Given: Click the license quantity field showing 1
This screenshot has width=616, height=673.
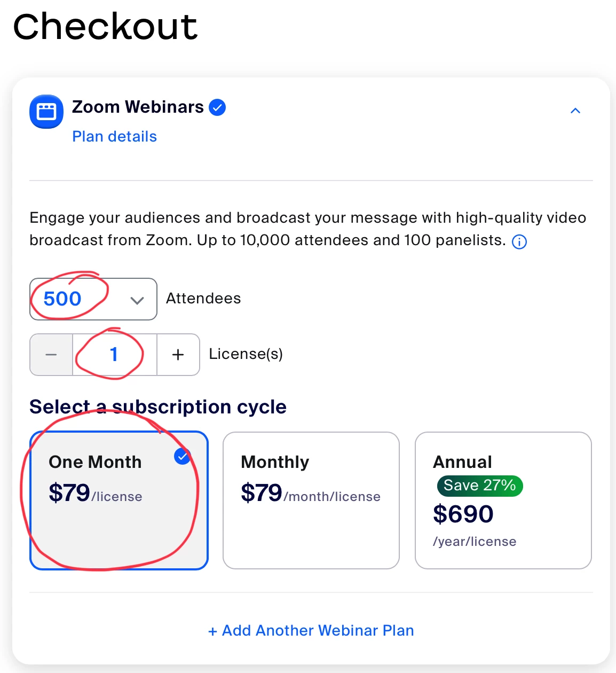Looking at the screenshot, I should point(115,355).
